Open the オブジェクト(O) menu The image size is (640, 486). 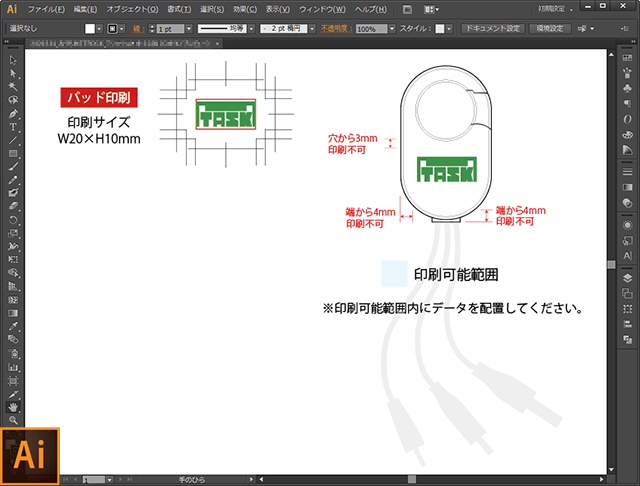(132, 9)
